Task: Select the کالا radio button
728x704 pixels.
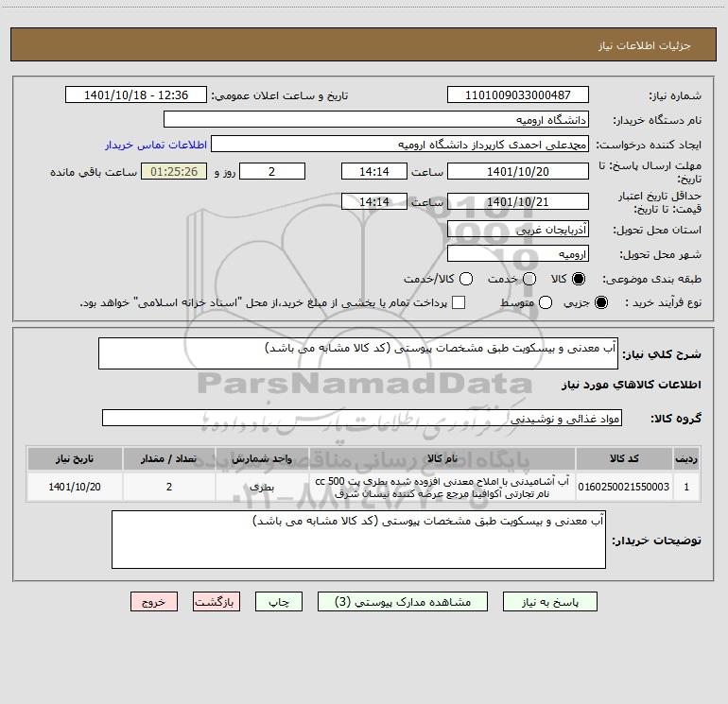Action: pos(579,279)
